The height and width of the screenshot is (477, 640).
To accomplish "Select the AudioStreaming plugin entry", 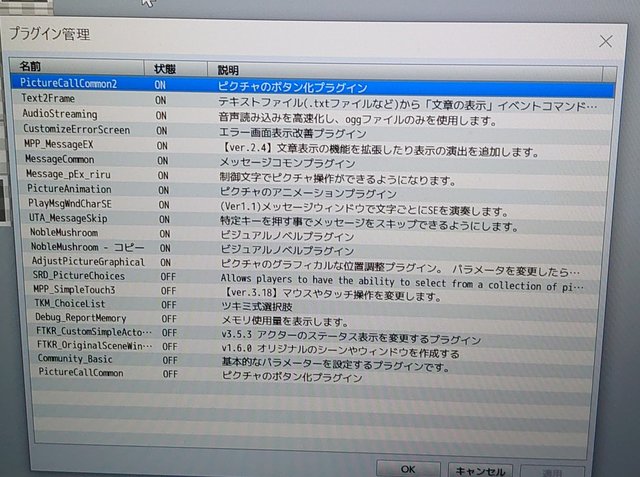I will tap(313, 117).
